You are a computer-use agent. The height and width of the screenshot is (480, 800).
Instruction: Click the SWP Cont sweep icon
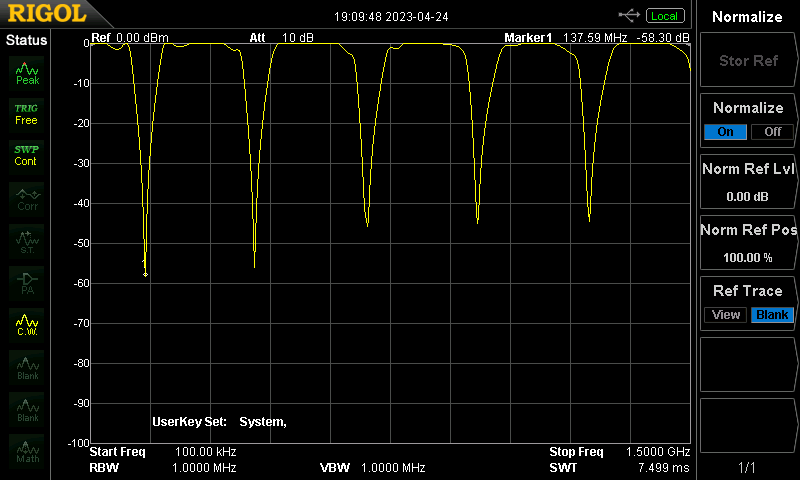(26, 155)
